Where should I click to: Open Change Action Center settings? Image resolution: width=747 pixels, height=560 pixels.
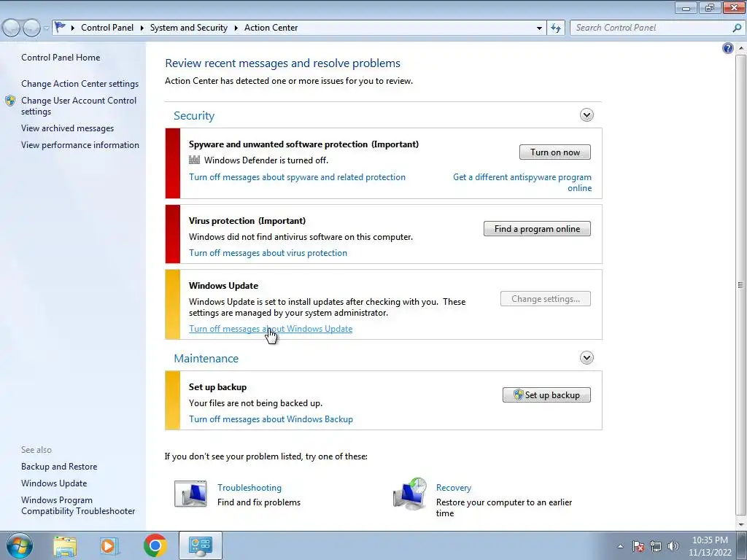click(80, 84)
